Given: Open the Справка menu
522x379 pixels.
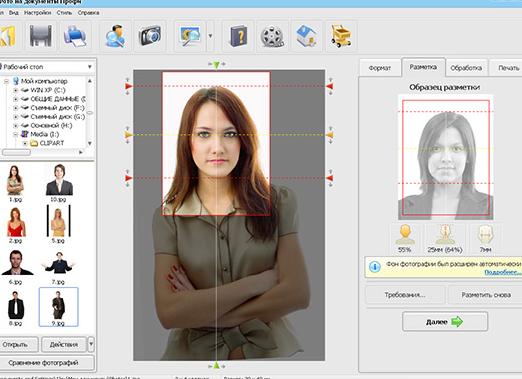Looking at the screenshot, I should pyautogui.click(x=88, y=13).
